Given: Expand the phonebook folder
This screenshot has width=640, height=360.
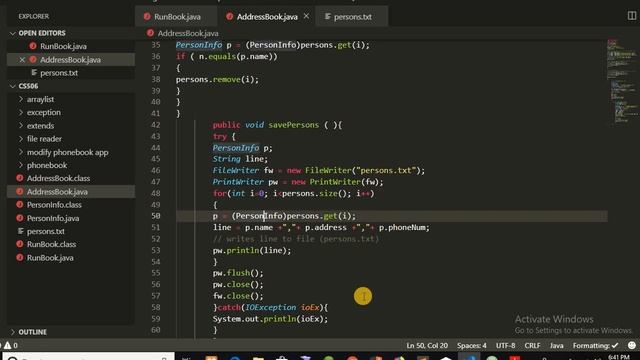Looking at the screenshot, I should point(21,165).
